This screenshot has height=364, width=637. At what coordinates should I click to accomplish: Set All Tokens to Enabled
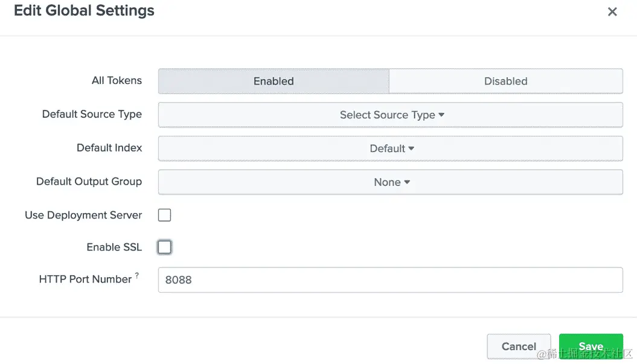click(x=274, y=81)
